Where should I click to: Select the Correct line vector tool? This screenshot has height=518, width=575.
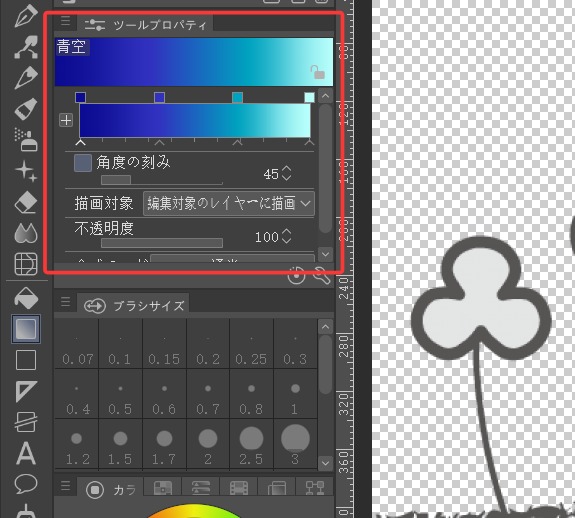[26, 47]
